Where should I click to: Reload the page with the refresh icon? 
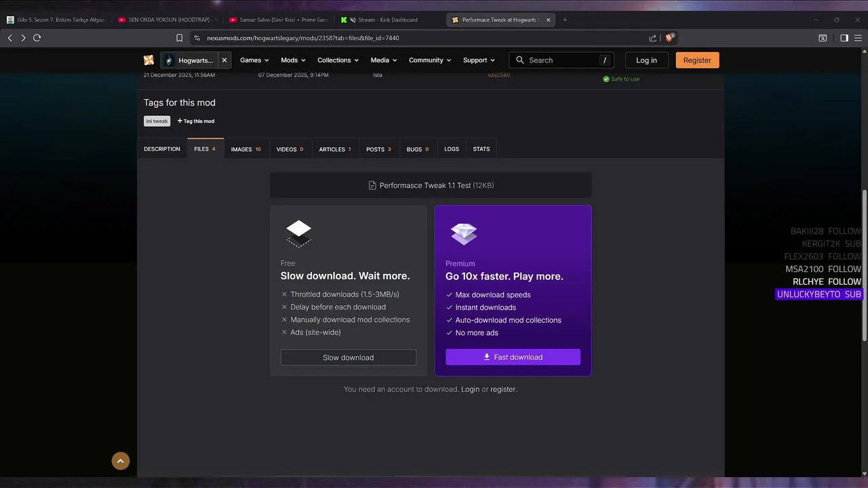coord(37,38)
